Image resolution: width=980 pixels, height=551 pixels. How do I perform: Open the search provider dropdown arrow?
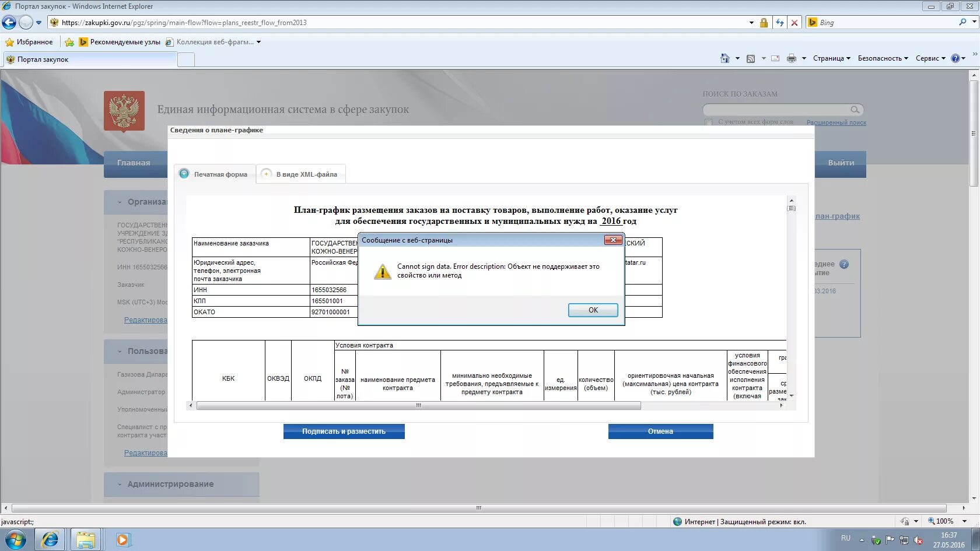[974, 22]
